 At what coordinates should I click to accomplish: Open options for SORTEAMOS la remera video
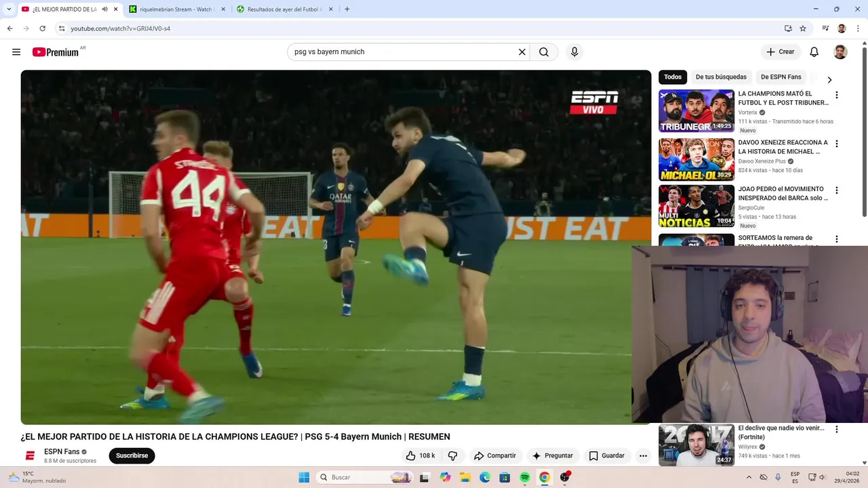[836, 239]
